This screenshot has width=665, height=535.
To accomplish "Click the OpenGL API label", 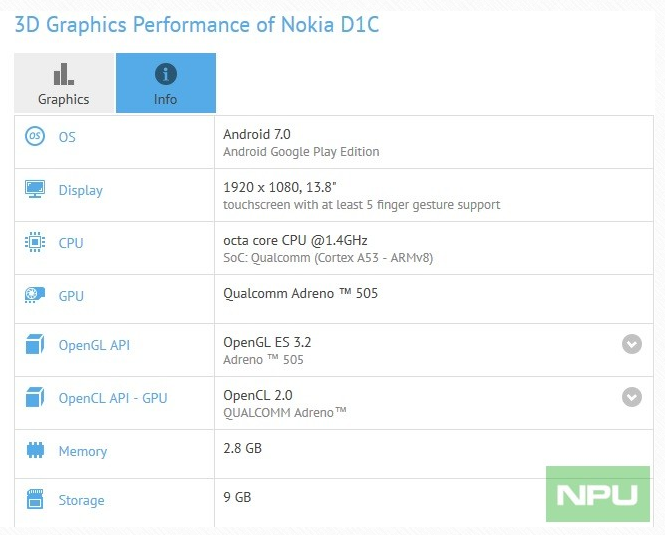I will pyautogui.click(x=94, y=345).
